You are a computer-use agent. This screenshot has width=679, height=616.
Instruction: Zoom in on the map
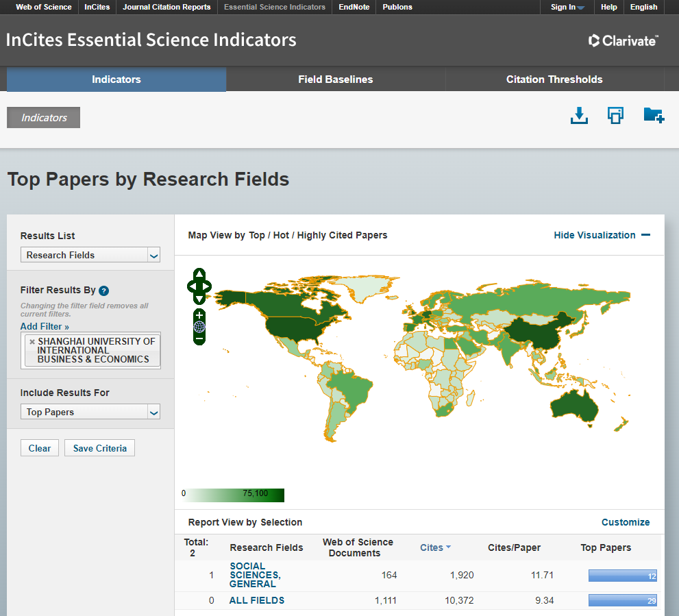[x=199, y=315]
